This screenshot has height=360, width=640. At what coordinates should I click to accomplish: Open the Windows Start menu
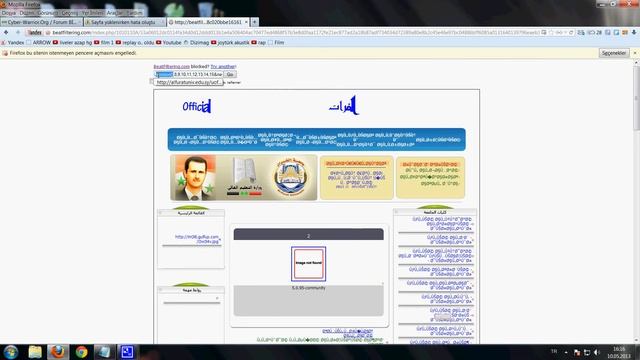click(x=11, y=352)
